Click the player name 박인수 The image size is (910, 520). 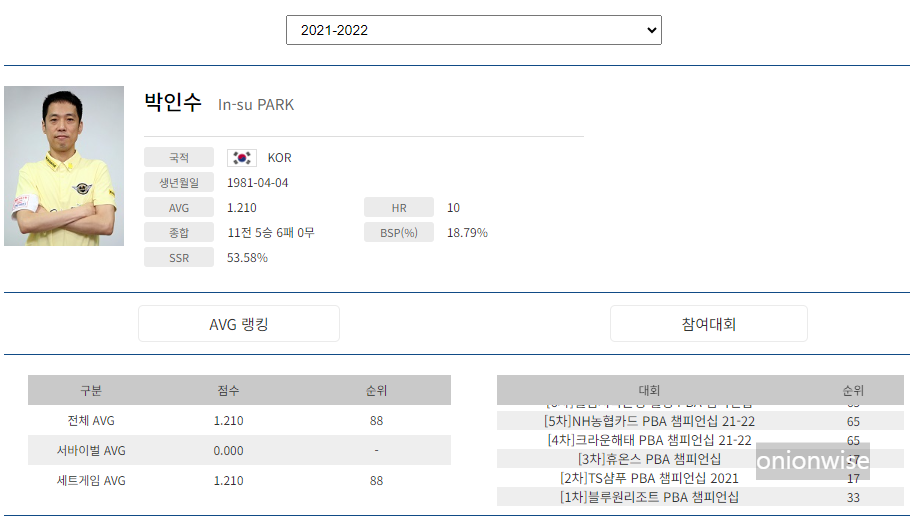coord(173,102)
